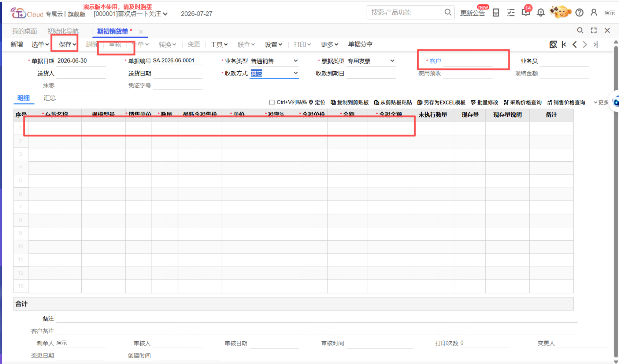Image resolution: width=619 pixels, height=364 pixels.
Task: Open the task checklist icon in top bar
Action: [x=511, y=13]
